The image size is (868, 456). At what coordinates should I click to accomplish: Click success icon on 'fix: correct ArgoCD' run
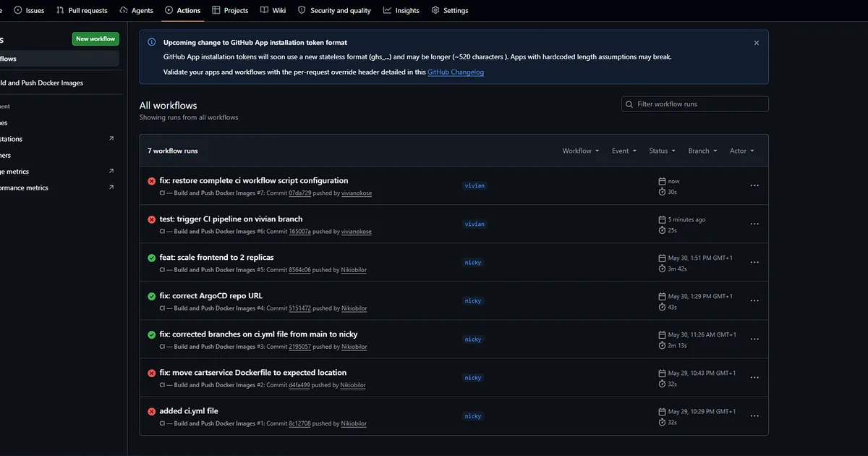(151, 296)
